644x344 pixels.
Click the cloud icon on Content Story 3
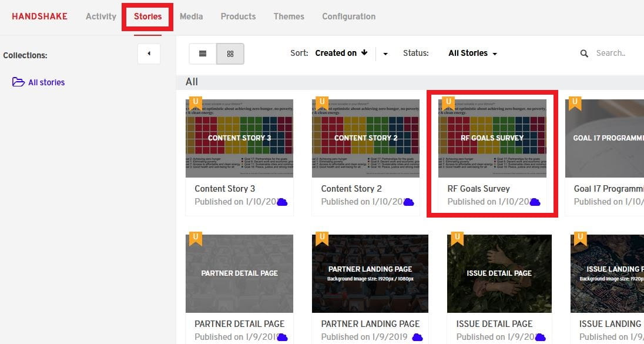282,202
